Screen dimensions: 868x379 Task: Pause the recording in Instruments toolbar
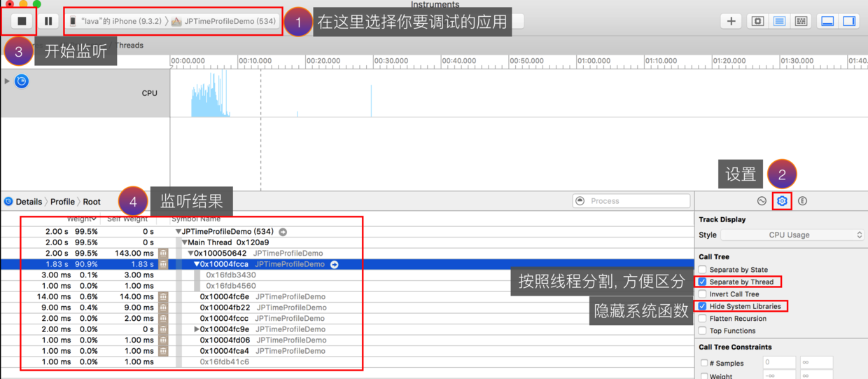[x=48, y=21]
